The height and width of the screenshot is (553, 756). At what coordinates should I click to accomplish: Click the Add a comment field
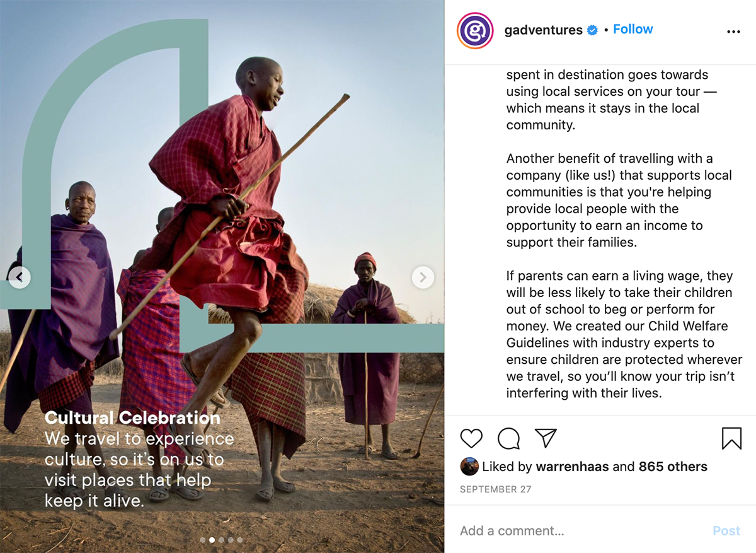point(580,531)
